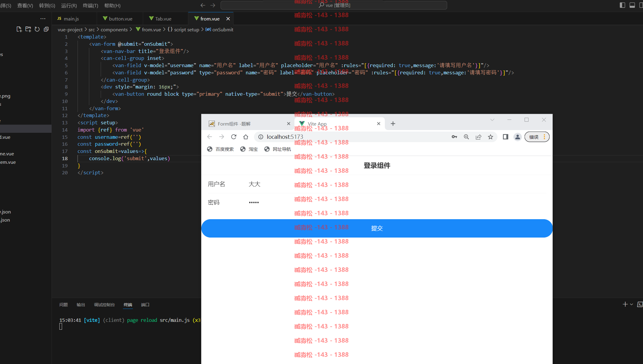643x364 pixels.
Task: Click components in the breadcrumb path
Action: tap(114, 30)
